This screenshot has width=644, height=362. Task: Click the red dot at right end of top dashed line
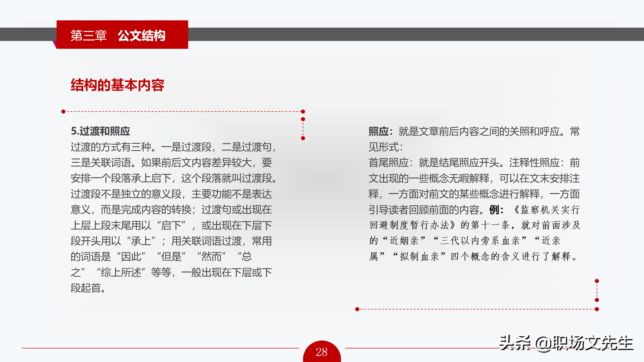(x=303, y=112)
